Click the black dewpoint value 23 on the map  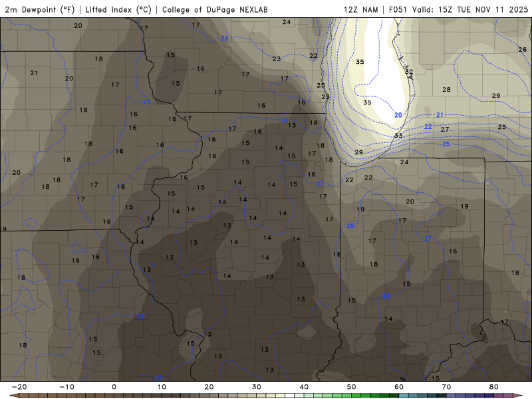(x=277, y=59)
